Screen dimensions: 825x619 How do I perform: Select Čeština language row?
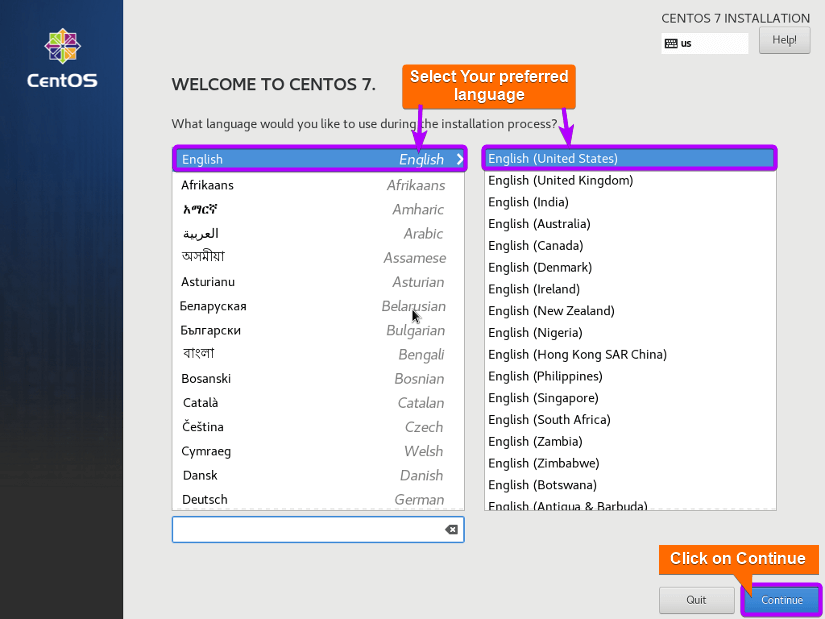click(x=318, y=427)
